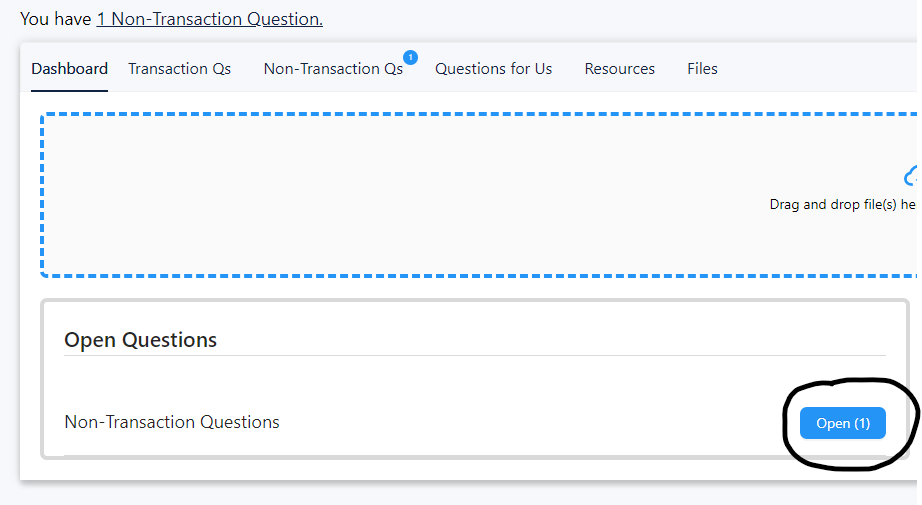Click the "Drag and drop file(s)" text
The height and width of the screenshot is (505, 922).
[842, 204]
